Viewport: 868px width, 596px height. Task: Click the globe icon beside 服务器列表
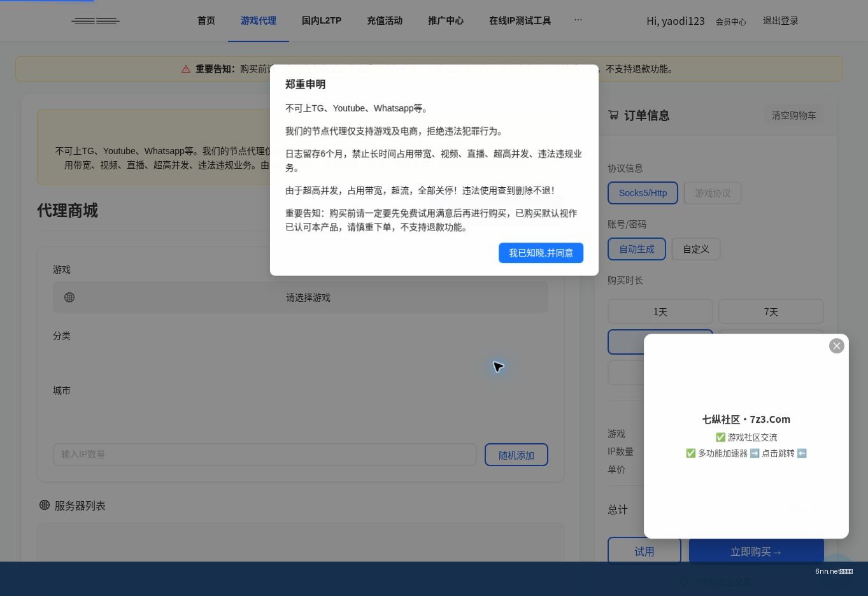45,505
